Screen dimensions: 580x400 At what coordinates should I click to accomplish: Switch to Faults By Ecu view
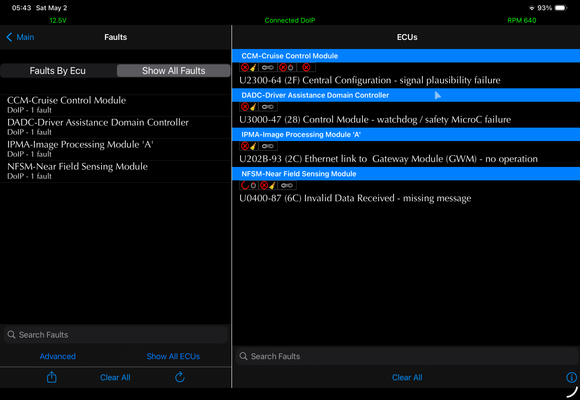click(x=58, y=71)
